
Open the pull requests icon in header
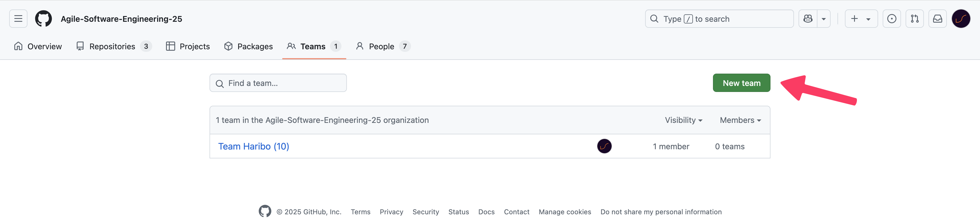coord(914,19)
